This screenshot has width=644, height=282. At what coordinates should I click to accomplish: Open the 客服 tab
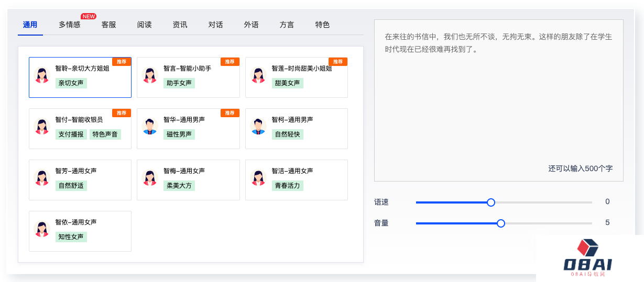coord(109,25)
